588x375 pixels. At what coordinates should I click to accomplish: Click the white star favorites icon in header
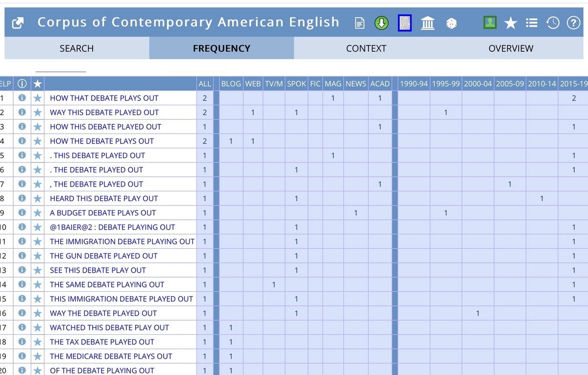(x=511, y=23)
